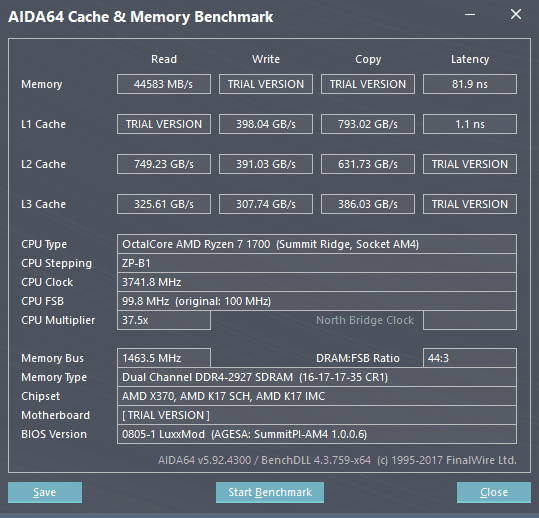
Task: Click the Memory Copy TRIAL VERSION cell
Action: tap(368, 84)
